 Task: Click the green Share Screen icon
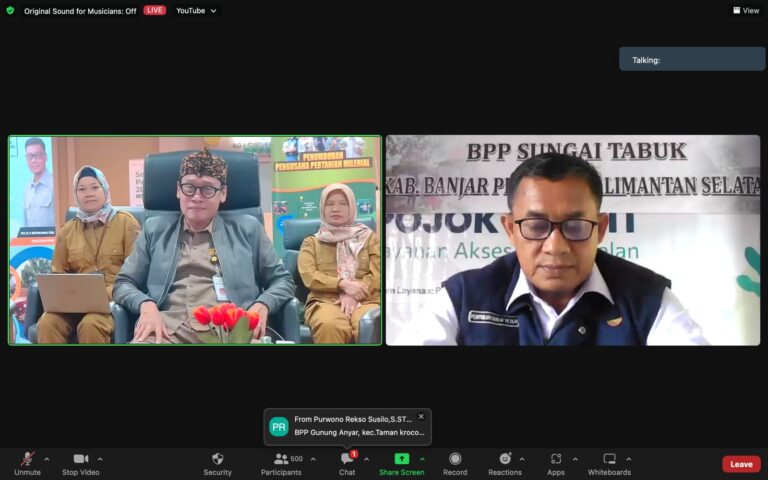[402, 458]
